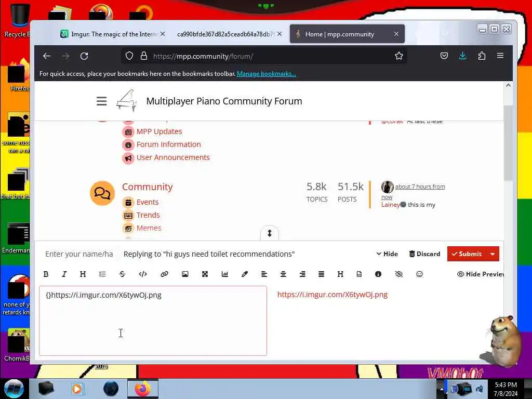Screen dimensions: 532x399
Task: Add a poll via chart icon
Action: point(224,274)
